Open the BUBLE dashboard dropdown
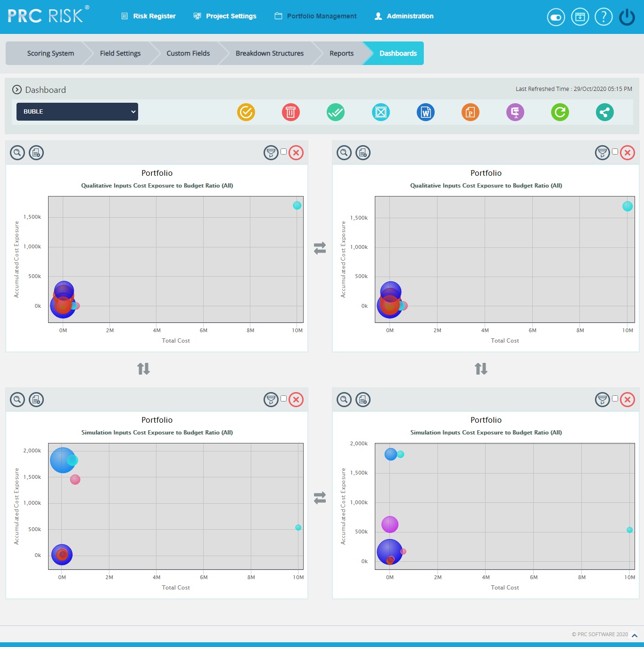The image size is (644, 647). click(77, 112)
